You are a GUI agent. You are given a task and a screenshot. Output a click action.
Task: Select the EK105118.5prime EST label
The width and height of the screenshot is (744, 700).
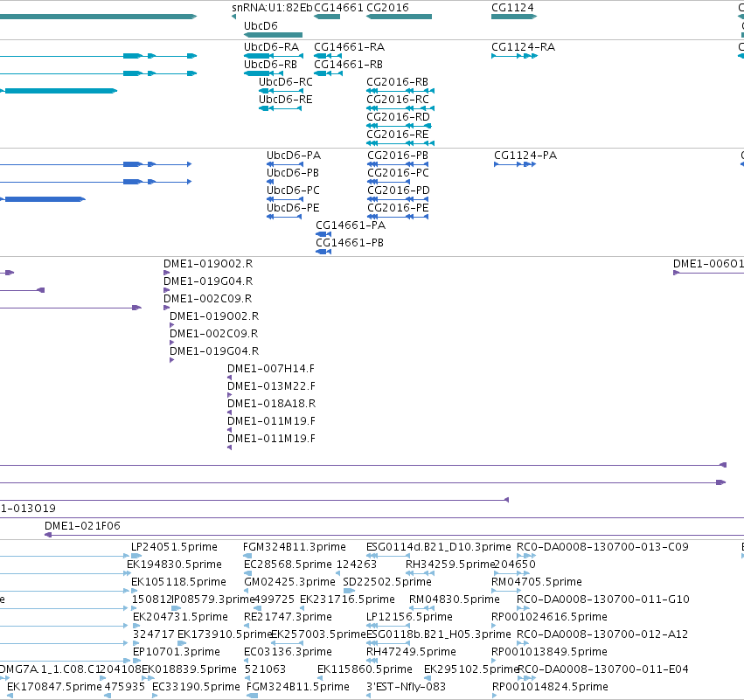[178, 582]
